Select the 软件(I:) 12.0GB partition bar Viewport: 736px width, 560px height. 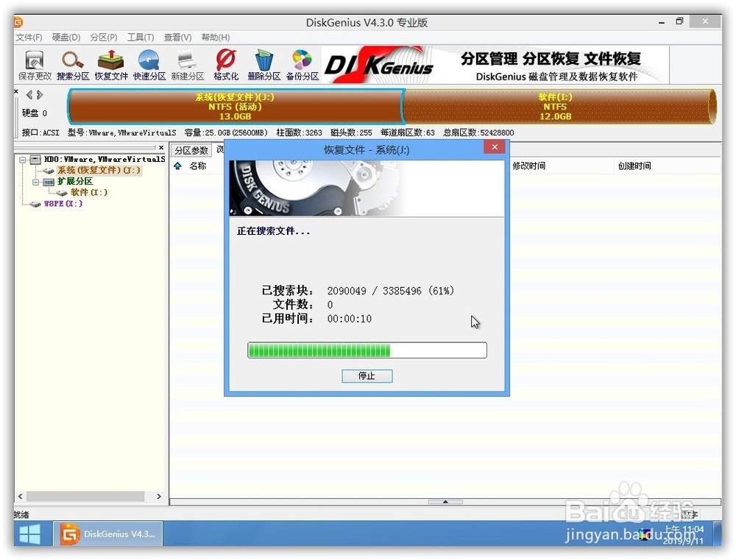(x=559, y=106)
